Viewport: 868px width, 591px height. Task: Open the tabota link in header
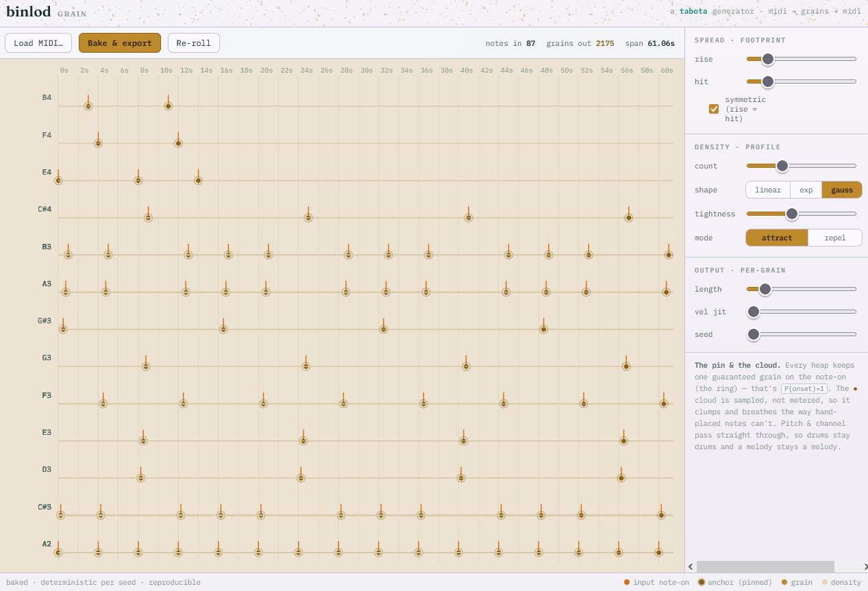tap(693, 11)
